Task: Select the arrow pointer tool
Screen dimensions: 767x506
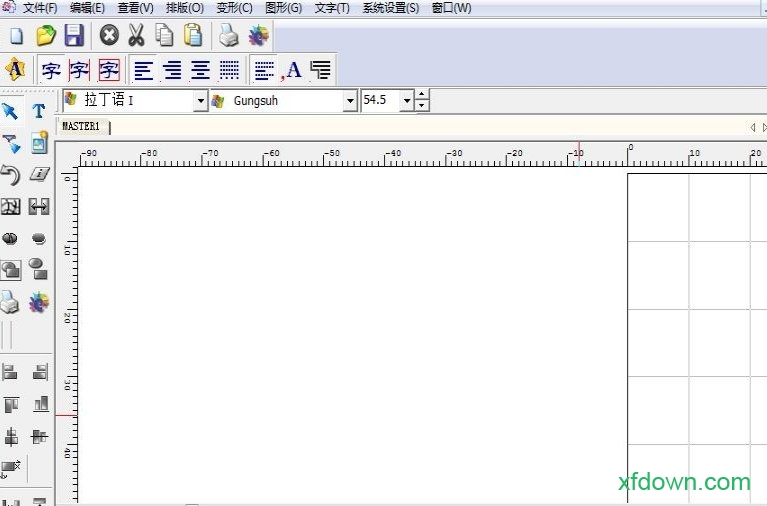Action: (x=11, y=111)
